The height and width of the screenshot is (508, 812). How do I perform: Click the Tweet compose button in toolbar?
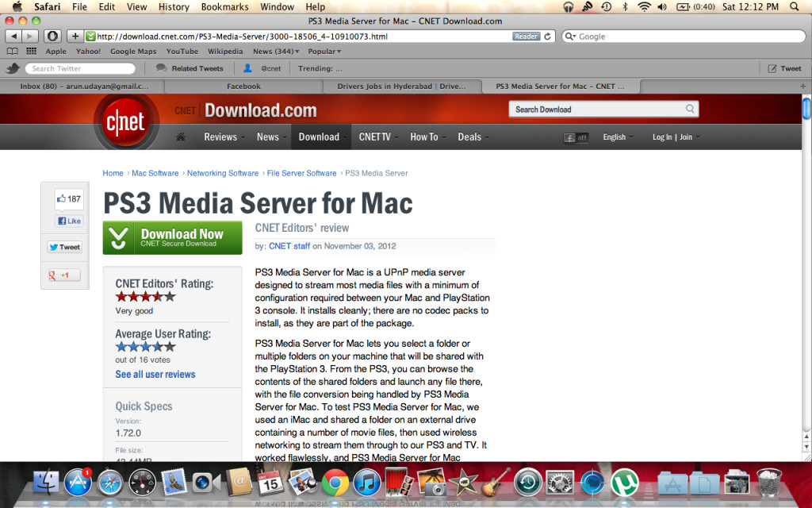click(x=784, y=68)
